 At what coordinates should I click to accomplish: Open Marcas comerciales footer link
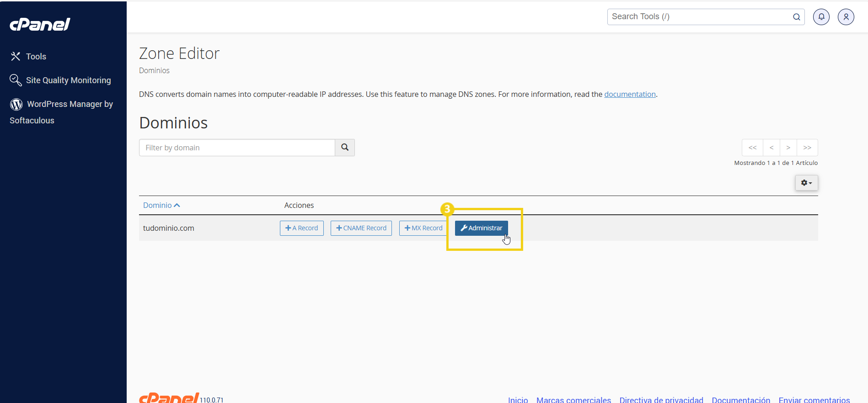coord(573,400)
